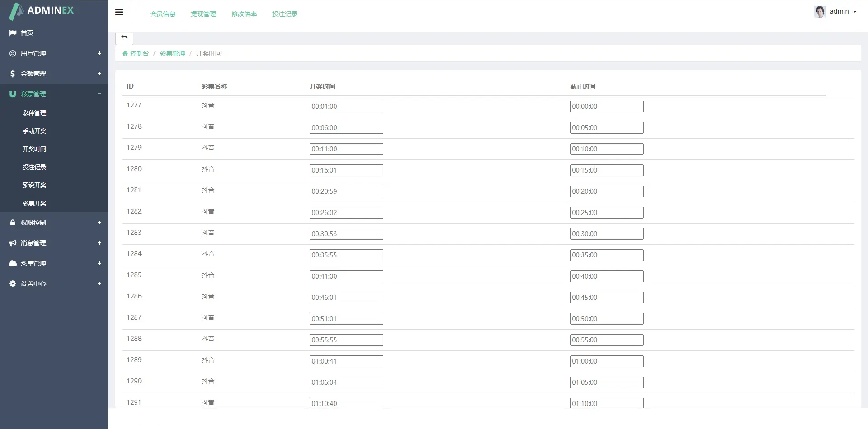Click the 00:30:53 draw time field

346,234
